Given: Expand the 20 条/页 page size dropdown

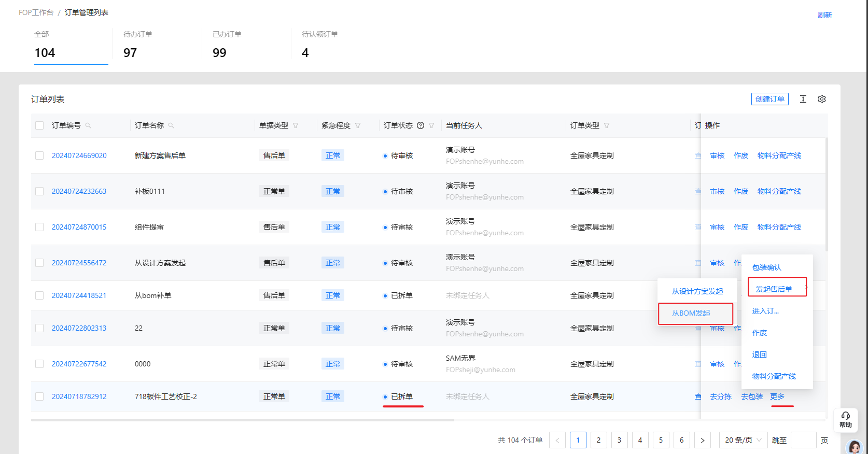Looking at the screenshot, I should tap(743, 440).
